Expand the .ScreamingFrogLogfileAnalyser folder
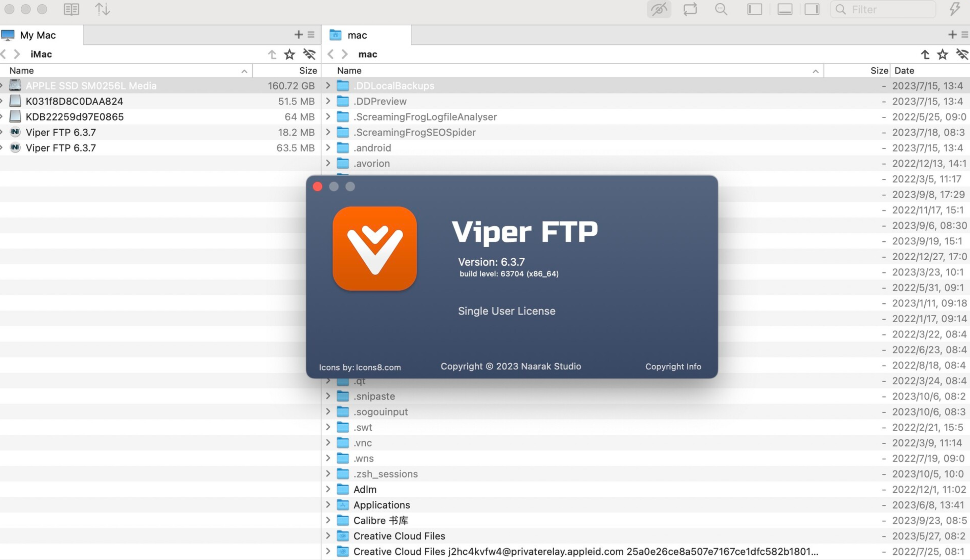970x560 pixels. pyautogui.click(x=328, y=116)
